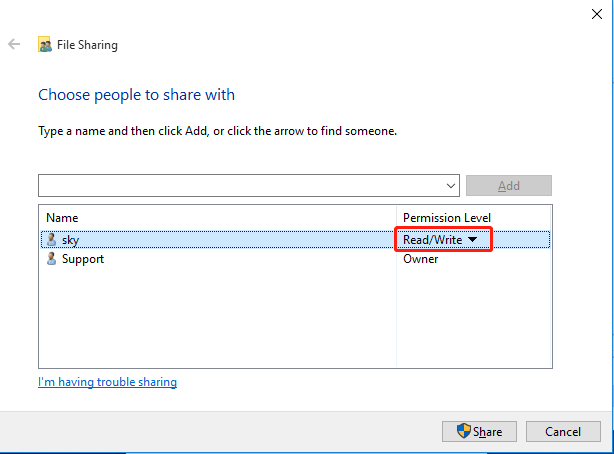614x454 pixels.
Task: Click the user icon beside Support
Action: pyautogui.click(x=51, y=259)
